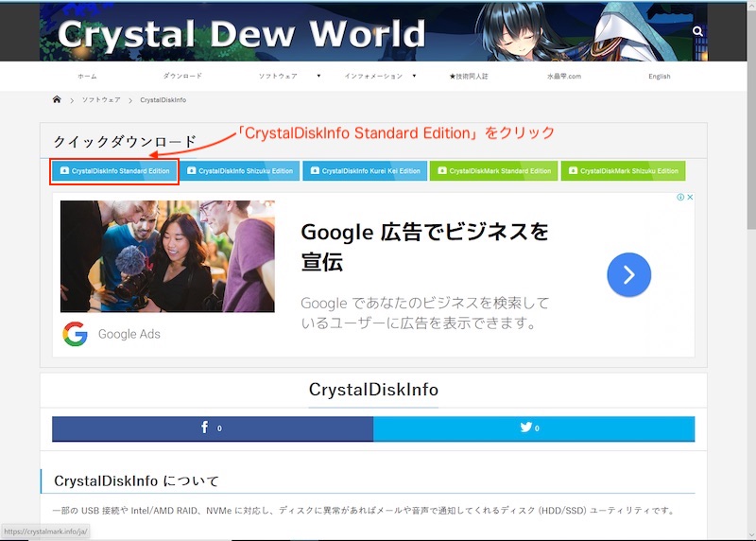Image resolution: width=756 pixels, height=541 pixels.
Task: Click the search magnifier icon in the header
Action: pos(697,31)
